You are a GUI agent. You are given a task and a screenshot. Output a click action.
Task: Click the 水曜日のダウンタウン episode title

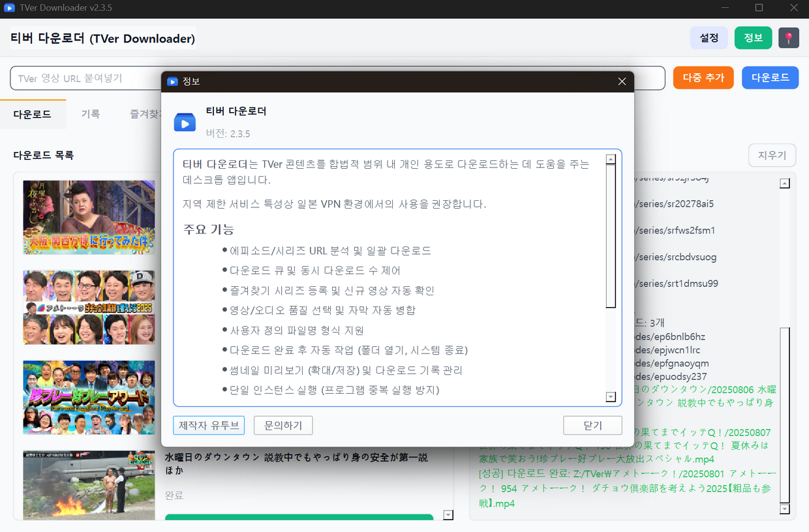click(296, 464)
